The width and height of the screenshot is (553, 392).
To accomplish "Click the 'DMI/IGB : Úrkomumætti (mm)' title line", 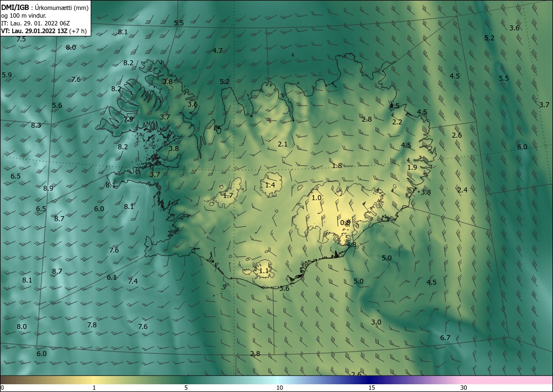I will (x=45, y=7).
